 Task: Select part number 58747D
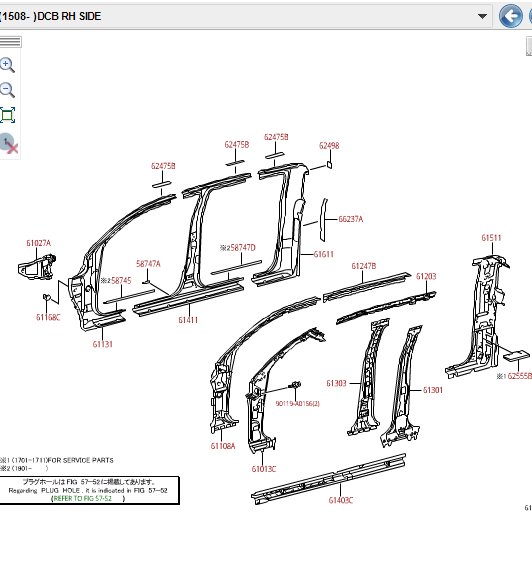[x=243, y=248]
